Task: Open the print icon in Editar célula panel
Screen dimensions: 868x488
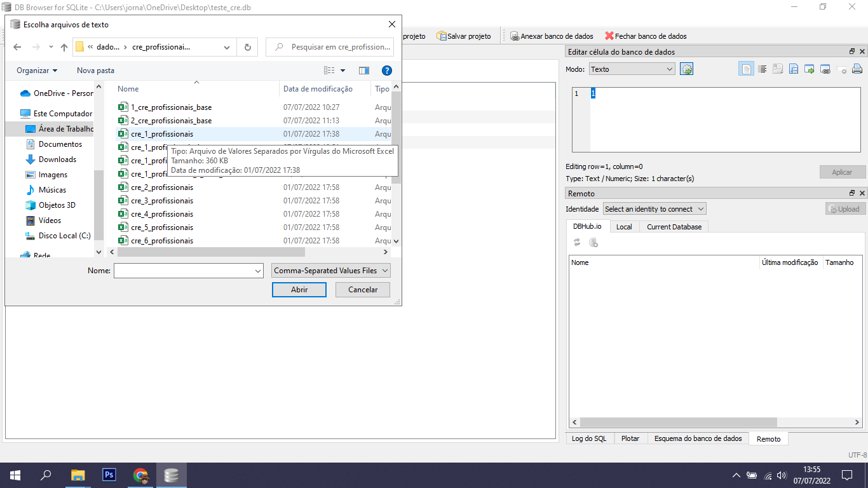Action: coord(857,69)
